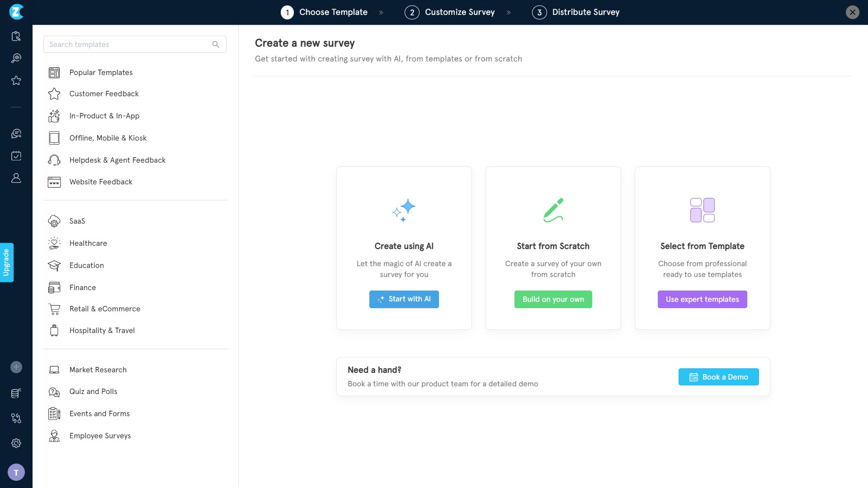Open the surveys clipboard icon in the sidebar
Screen dimensions: 868x488
click(16, 36)
